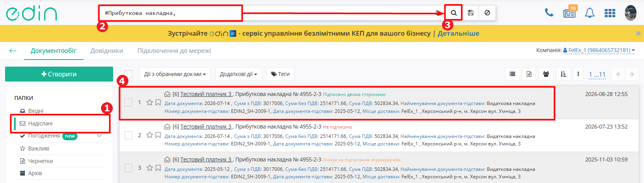Go to previous page of documents
Image resolution: width=644 pixels, height=183 pixels.
click(619, 74)
